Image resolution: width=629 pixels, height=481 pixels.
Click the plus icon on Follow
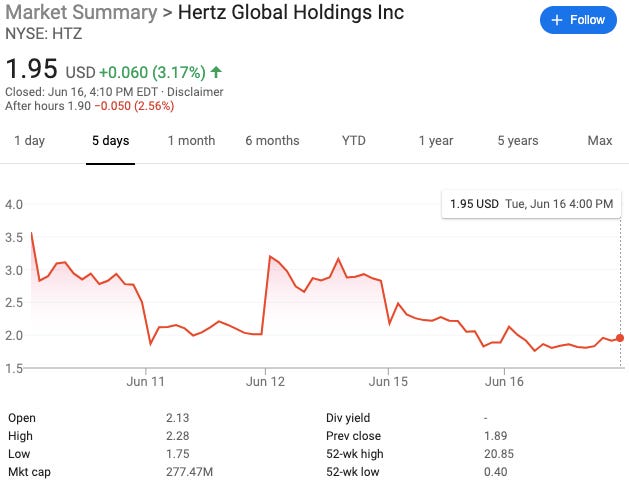pos(557,20)
